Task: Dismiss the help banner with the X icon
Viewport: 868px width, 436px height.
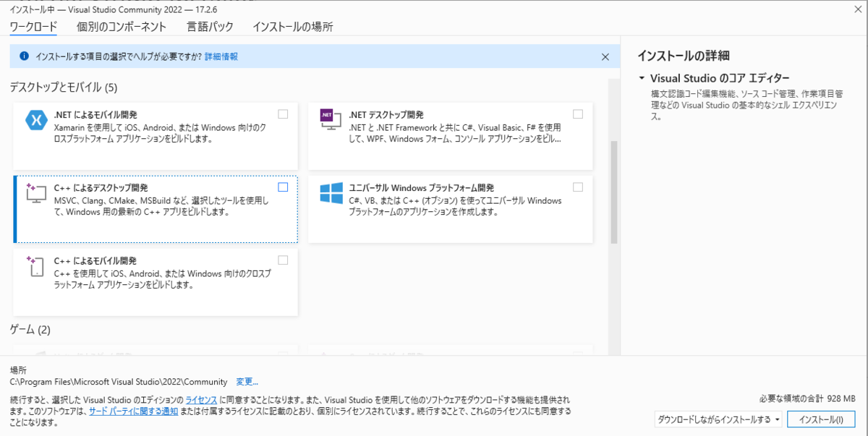Action: 605,56
